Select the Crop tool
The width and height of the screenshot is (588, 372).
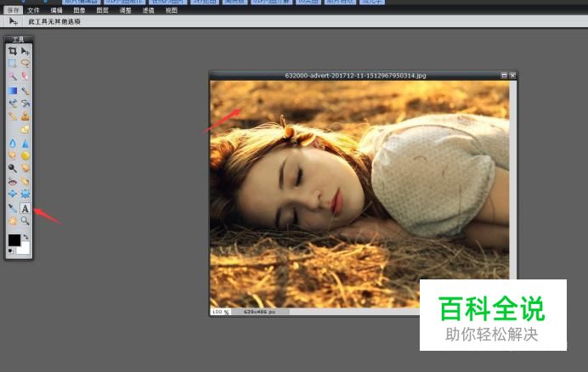13,51
